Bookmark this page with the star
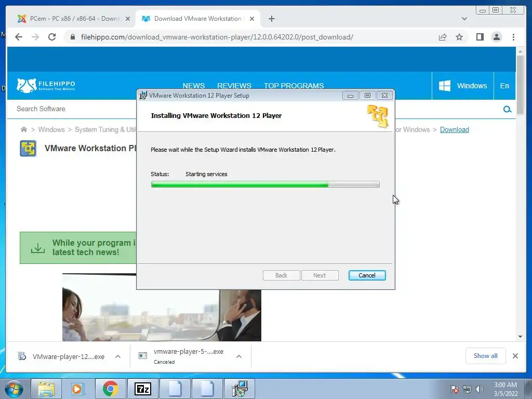The width and height of the screenshot is (532, 399). point(459,37)
